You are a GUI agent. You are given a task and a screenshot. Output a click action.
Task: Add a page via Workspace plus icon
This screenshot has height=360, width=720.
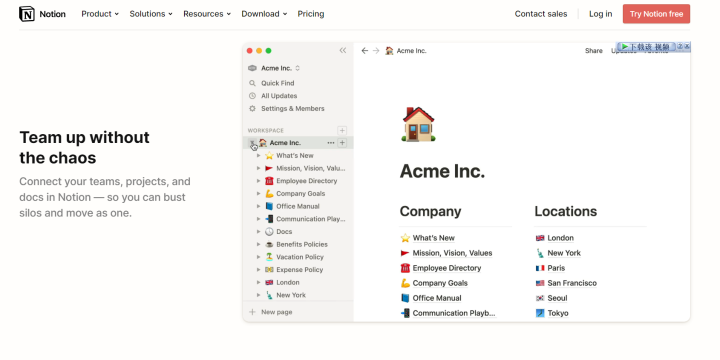point(342,130)
